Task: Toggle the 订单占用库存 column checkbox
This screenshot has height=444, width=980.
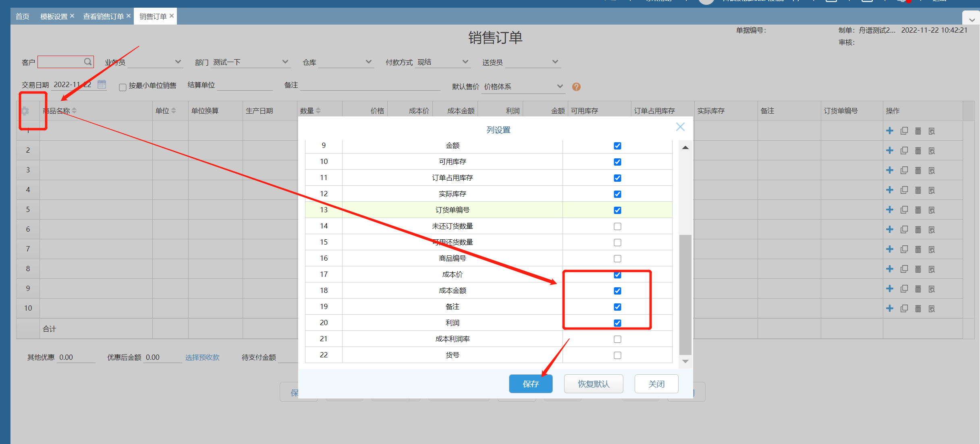Action: (617, 178)
